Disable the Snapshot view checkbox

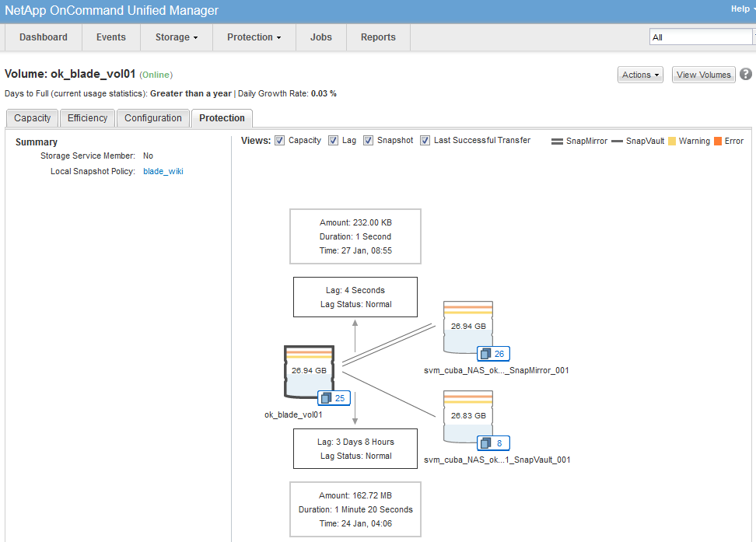pyautogui.click(x=369, y=141)
